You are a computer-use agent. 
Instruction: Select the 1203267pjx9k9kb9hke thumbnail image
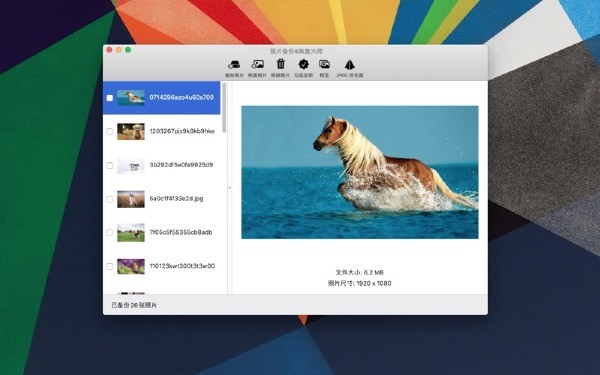click(131, 132)
